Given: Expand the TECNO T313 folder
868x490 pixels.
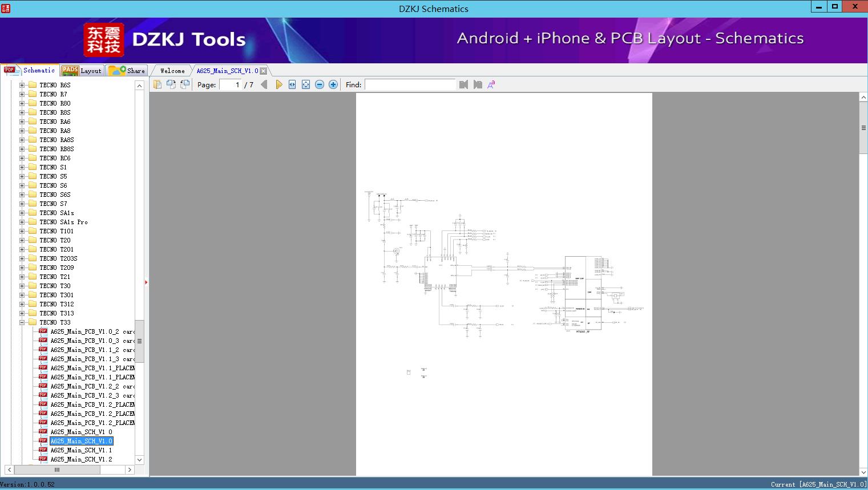Looking at the screenshot, I should (22, 313).
